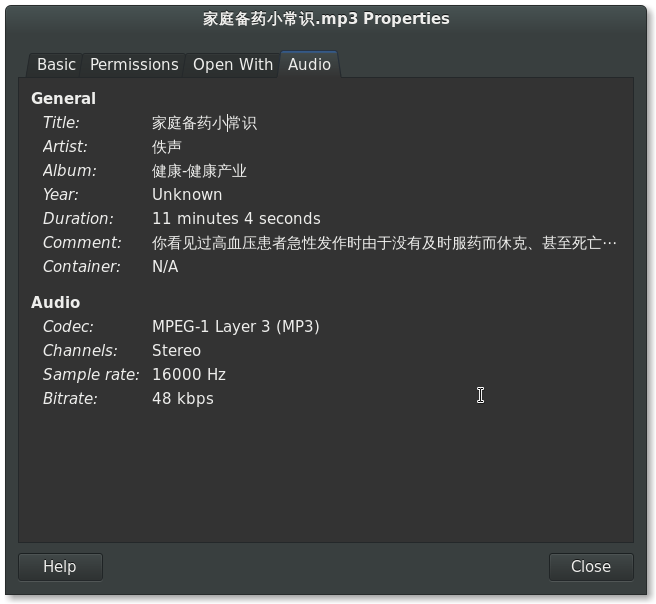
Task: Click the Audio tab
Action: pos(309,64)
